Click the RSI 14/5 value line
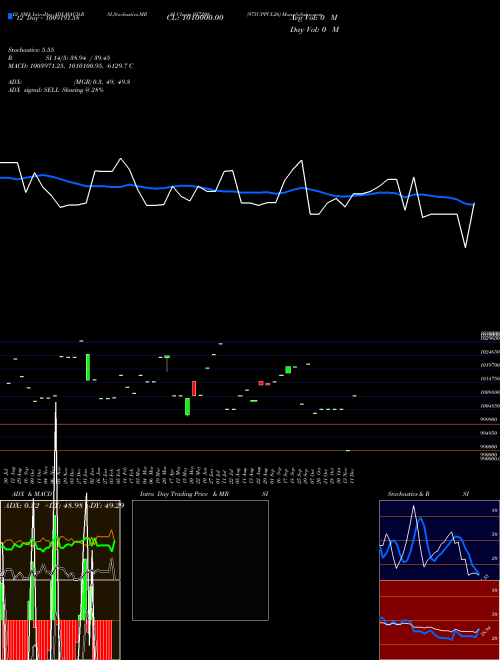 [59, 58]
